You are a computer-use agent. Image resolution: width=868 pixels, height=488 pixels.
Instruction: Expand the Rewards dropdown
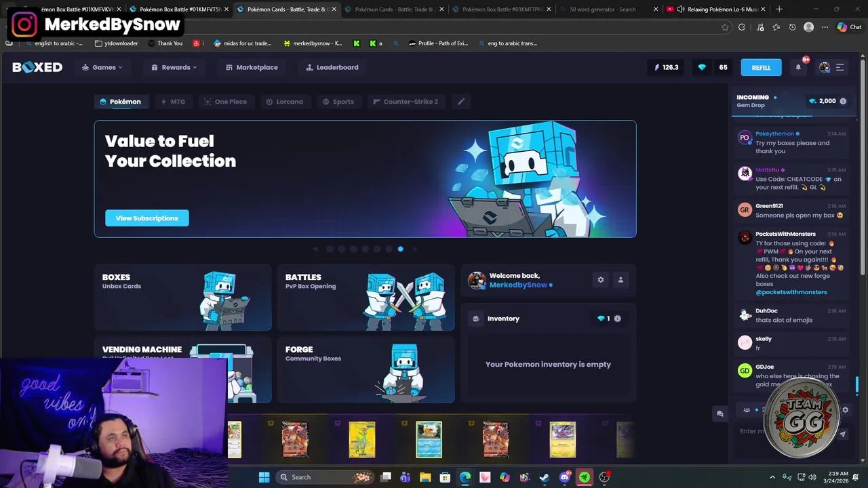(x=174, y=67)
